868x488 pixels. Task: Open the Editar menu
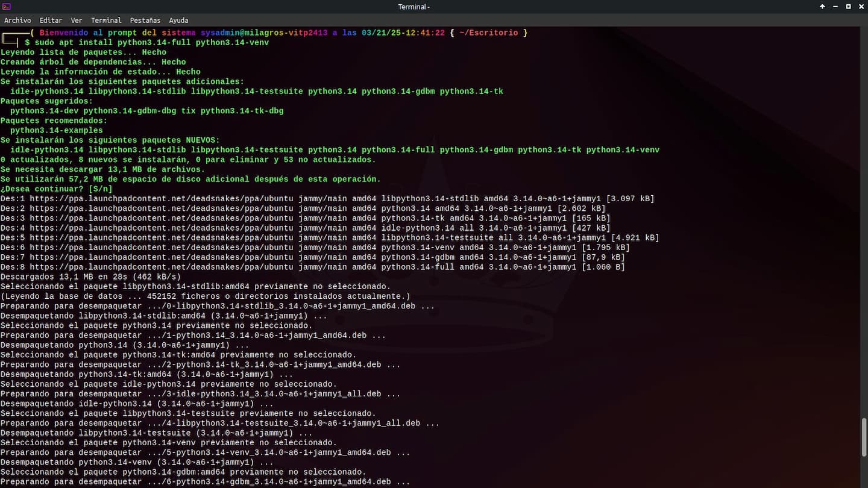pos(51,20)
